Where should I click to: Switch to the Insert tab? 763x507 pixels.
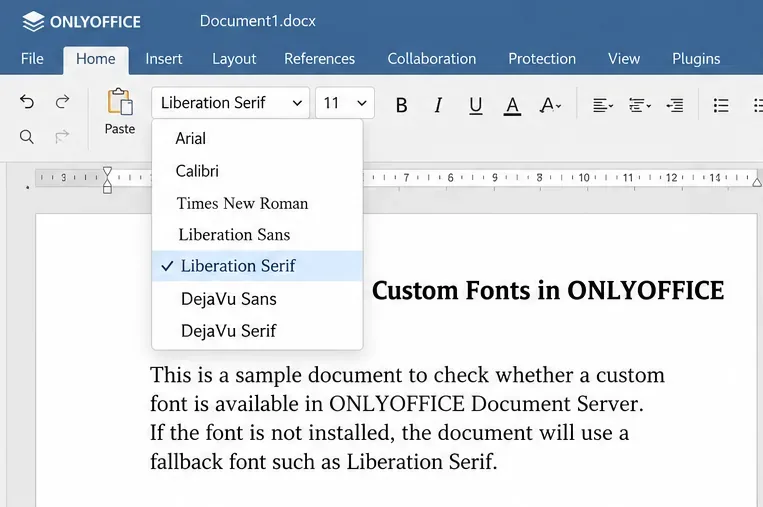click(164, 59)
